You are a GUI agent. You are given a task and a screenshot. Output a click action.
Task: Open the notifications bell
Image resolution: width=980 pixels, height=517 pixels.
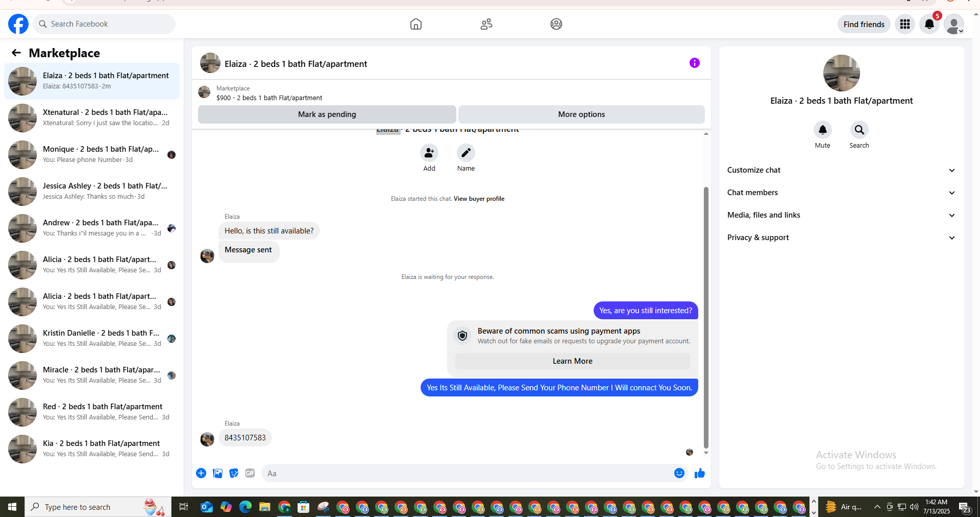point(929,24)
